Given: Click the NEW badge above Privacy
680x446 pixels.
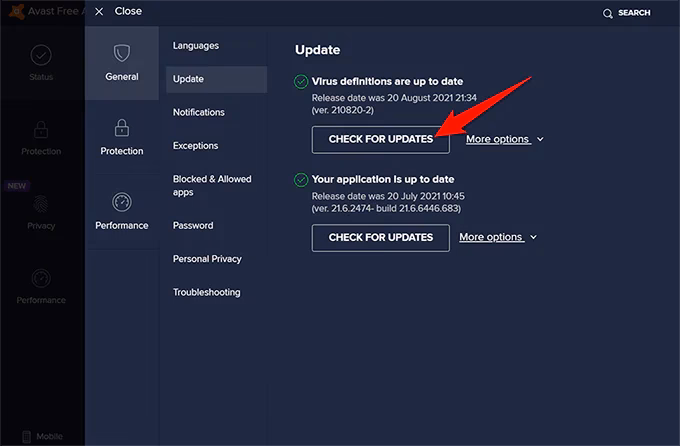Looking at the screenshot, I should [x=17, y=186].
